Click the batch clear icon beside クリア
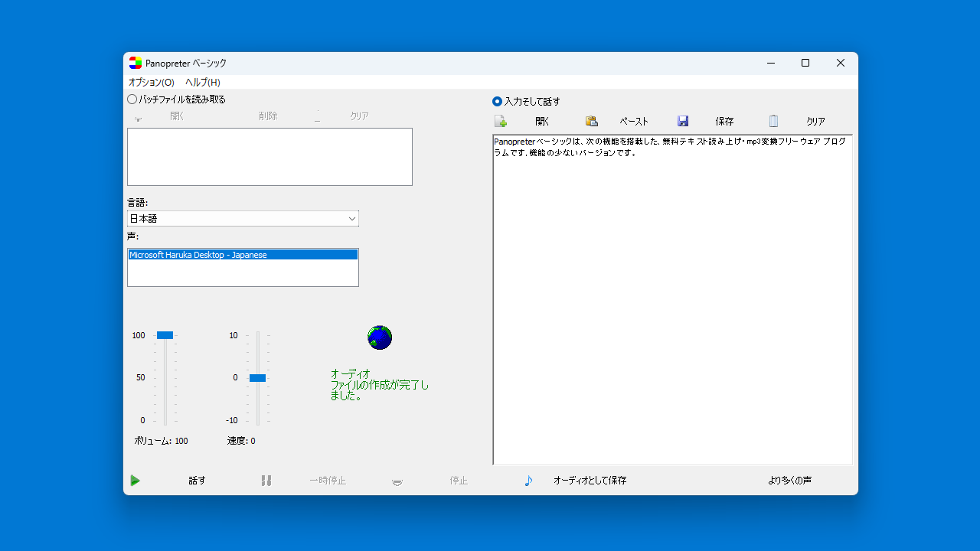Screen dimensions: 980x551 pyautogui.click(x=317, y=117)
